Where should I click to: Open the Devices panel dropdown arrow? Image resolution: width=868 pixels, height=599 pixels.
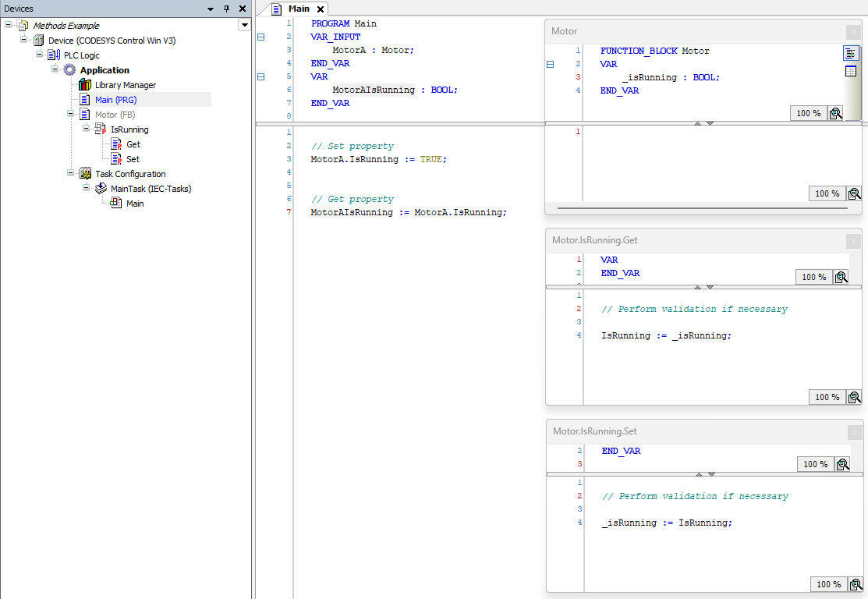click(x=211, y=9)
